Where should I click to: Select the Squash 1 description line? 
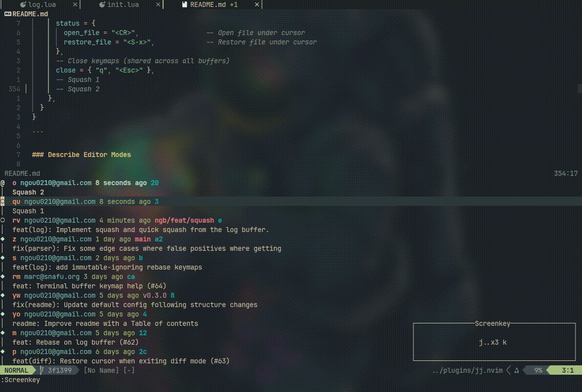click(28, 211)
